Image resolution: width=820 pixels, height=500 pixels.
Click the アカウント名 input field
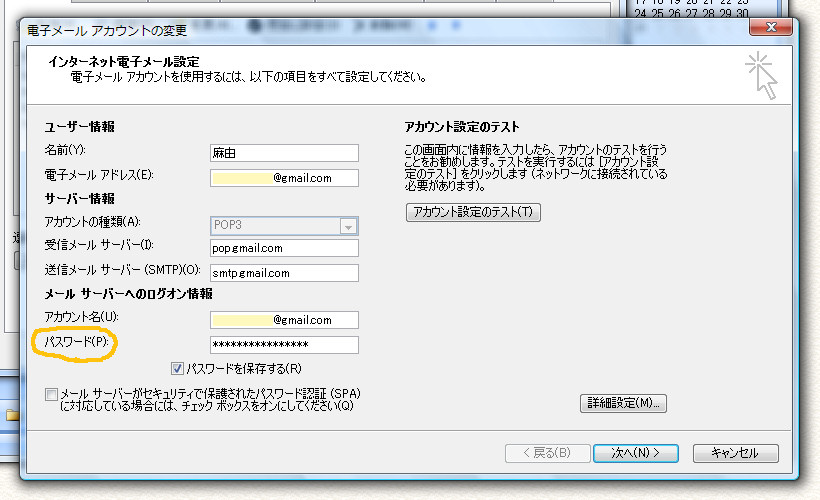pyautogui.click(x=284, y=320)
